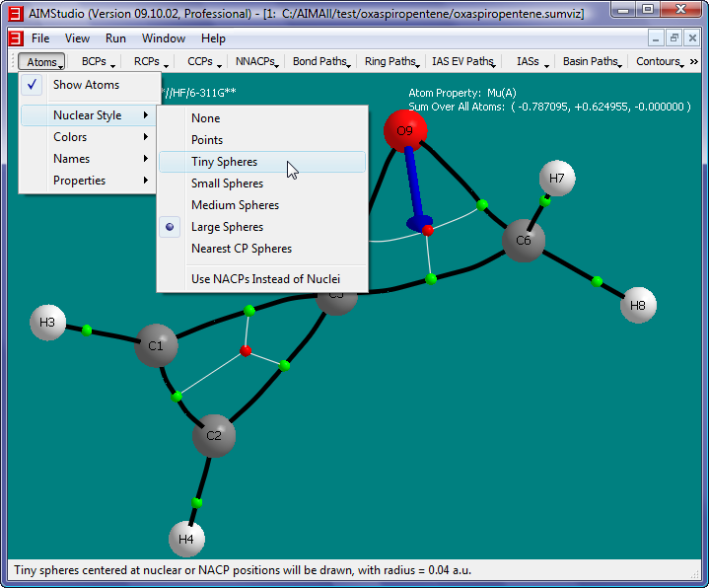This screenshot has height=588, width=709.
Task: Select Large Spheres nuclear style
Action: [227, 227]
